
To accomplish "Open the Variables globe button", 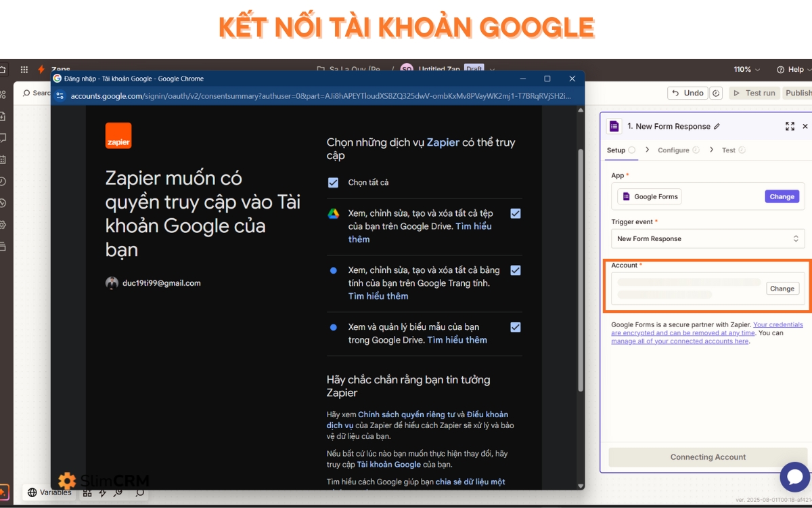I will 49,492.
